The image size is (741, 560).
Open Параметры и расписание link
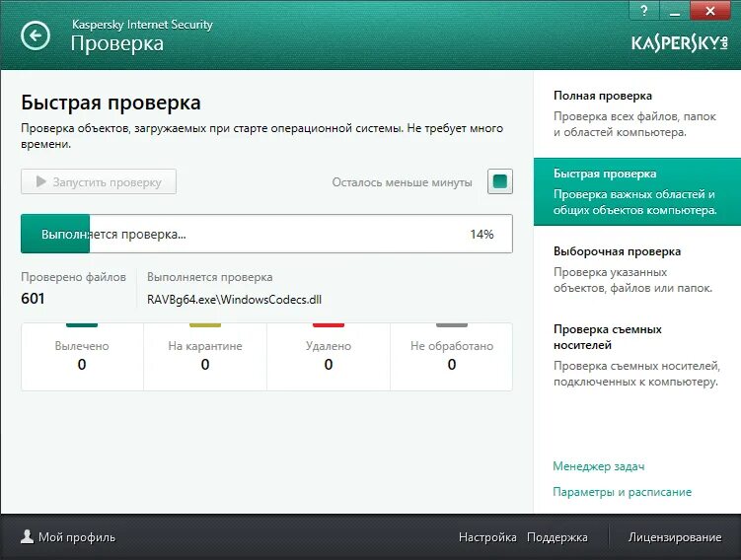[x=622, y=492]
